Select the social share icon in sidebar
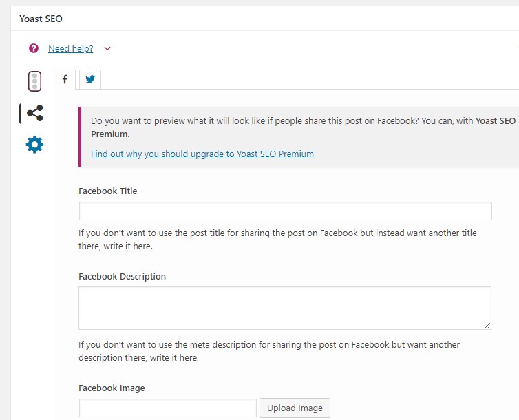The height and width of the screenshot is (420, 519). coord(34,113)
